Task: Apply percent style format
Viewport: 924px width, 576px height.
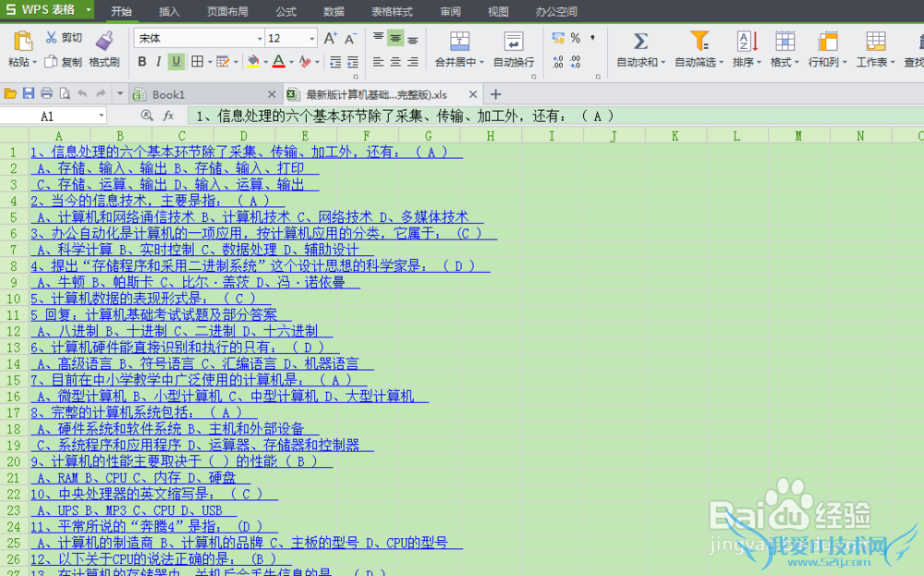Action: pyautogui.click(x=576, y=38)
